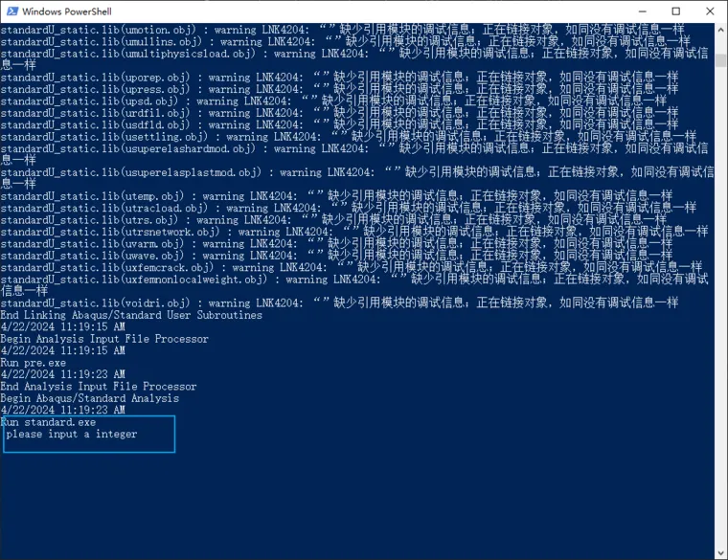Click the PowerShell icon in the title bar
728x560 pixels.
pyautogui.click(x=11, y=11)
